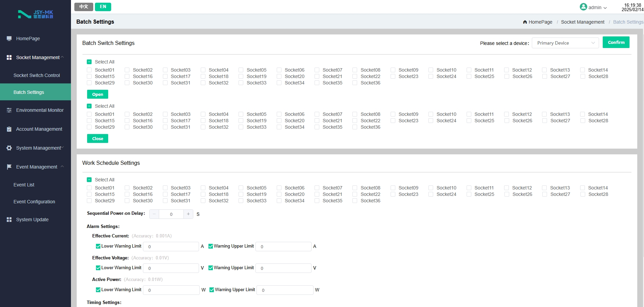Click the Environmental Monitor sliders icon
Image resolution: width=644 pixels, height=307 pixels.
click(x=9, y=110)
